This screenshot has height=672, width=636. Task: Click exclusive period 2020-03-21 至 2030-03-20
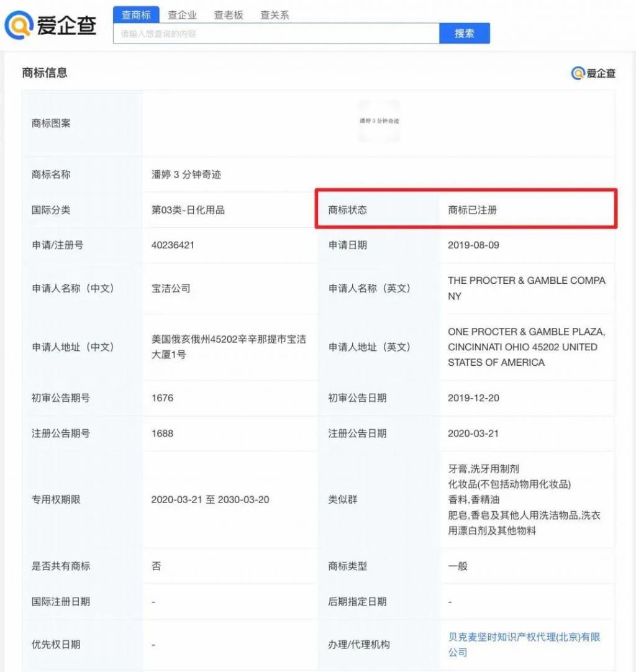point(210,500)
